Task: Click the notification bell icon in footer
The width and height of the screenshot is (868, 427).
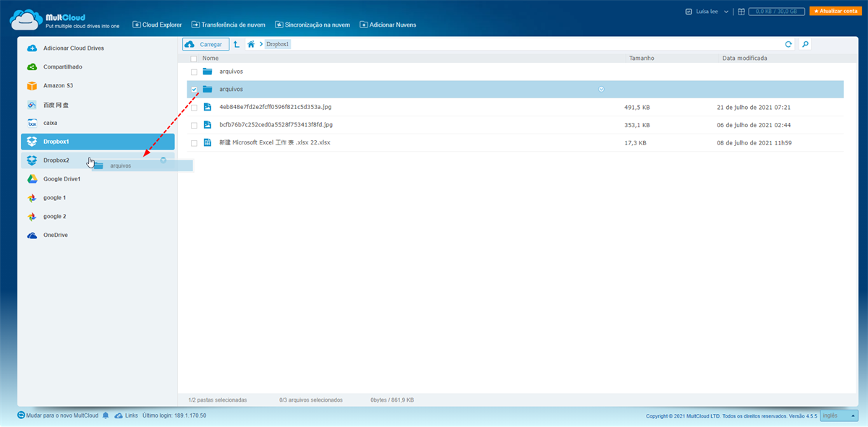Action: 106,415
